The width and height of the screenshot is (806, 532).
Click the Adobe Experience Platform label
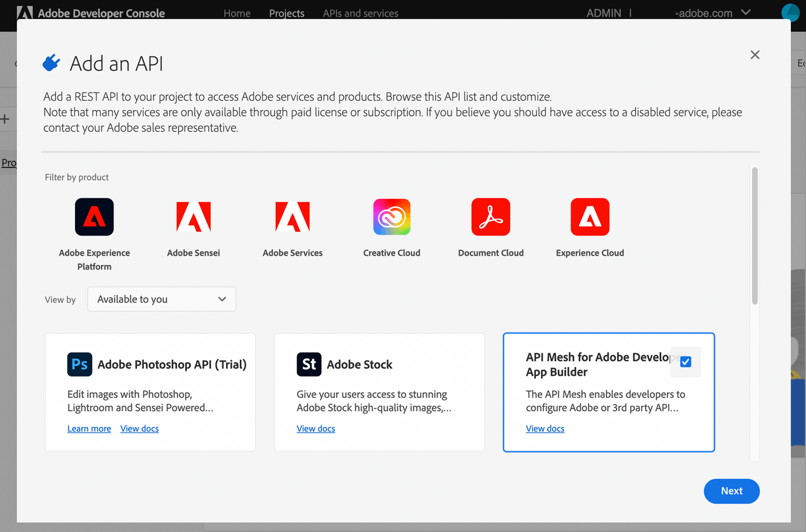coord(94,259)
